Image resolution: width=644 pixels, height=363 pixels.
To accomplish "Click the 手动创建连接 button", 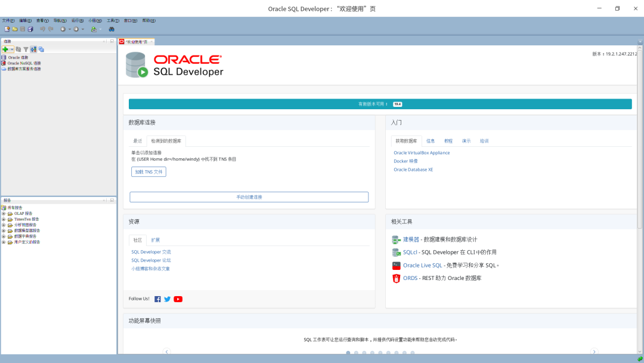I will point(249,197).
